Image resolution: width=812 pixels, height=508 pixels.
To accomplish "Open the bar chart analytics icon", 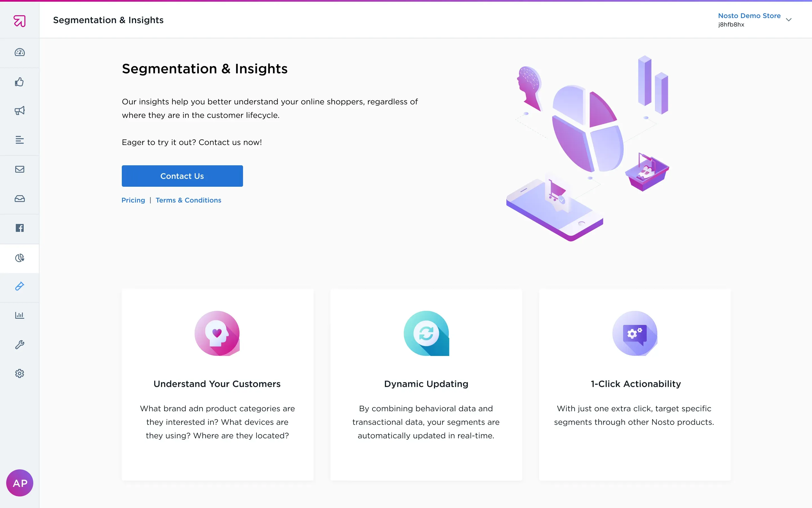I will coord(19,315).
